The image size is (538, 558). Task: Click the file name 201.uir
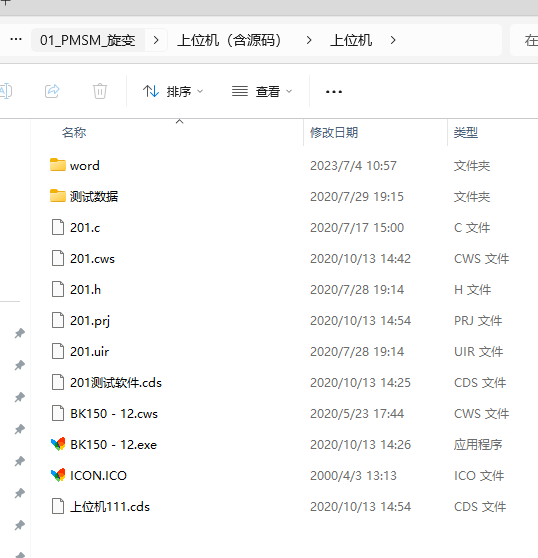90,351
